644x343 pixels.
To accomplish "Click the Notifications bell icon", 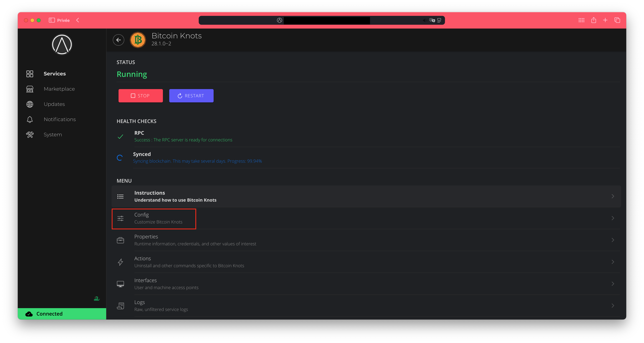I will (30, 120).
